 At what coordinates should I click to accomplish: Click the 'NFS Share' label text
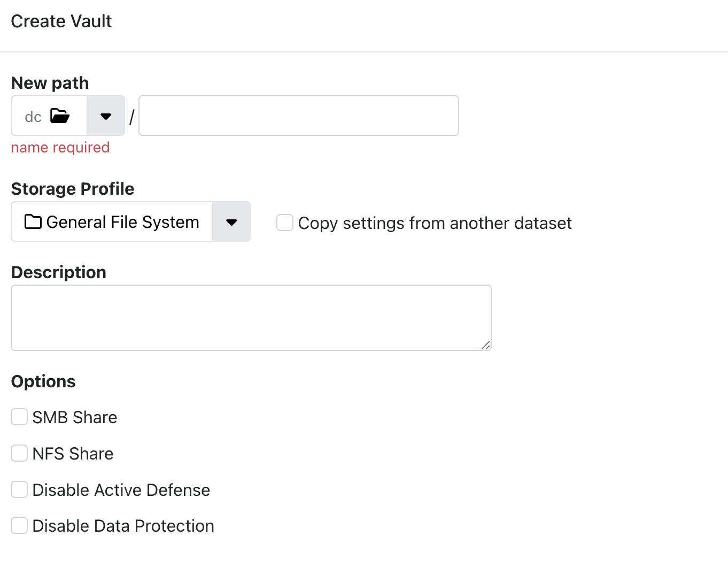pyautogui.click(x=73, y=454)
